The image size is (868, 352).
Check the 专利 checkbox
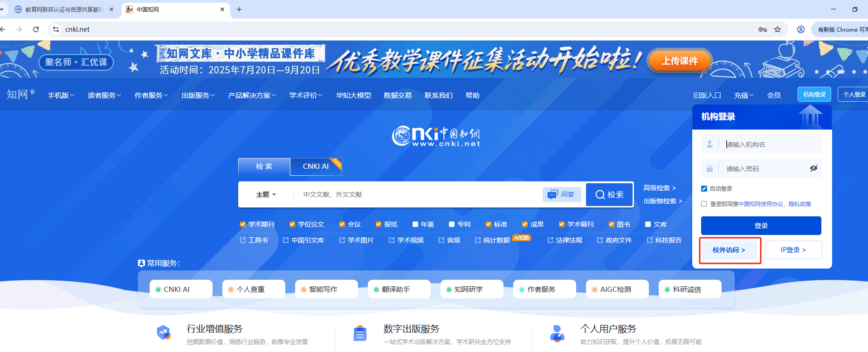pos(452,224)
